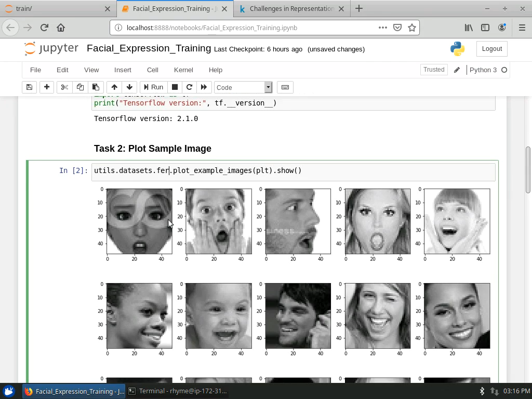Insert cell below using plus icon
The width and height of the screenshot is (532, 399).
[47, 87]
